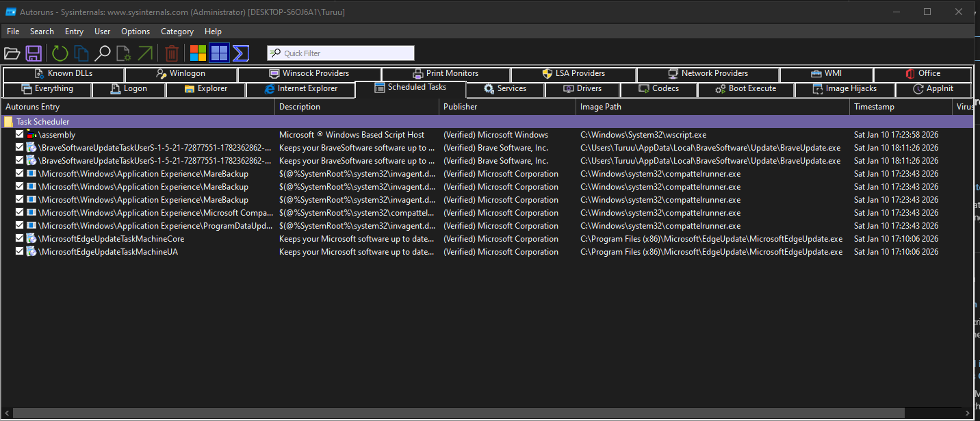
Task: Open the Help menu
Action: pos(213,31)
